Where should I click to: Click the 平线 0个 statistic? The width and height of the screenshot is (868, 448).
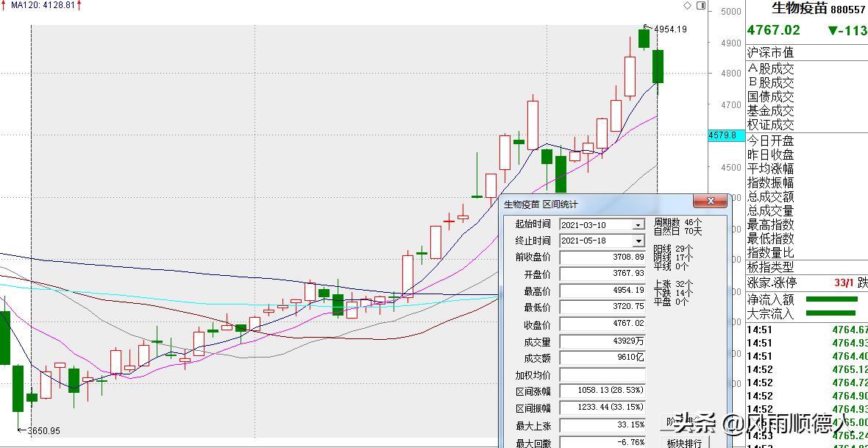672,266
